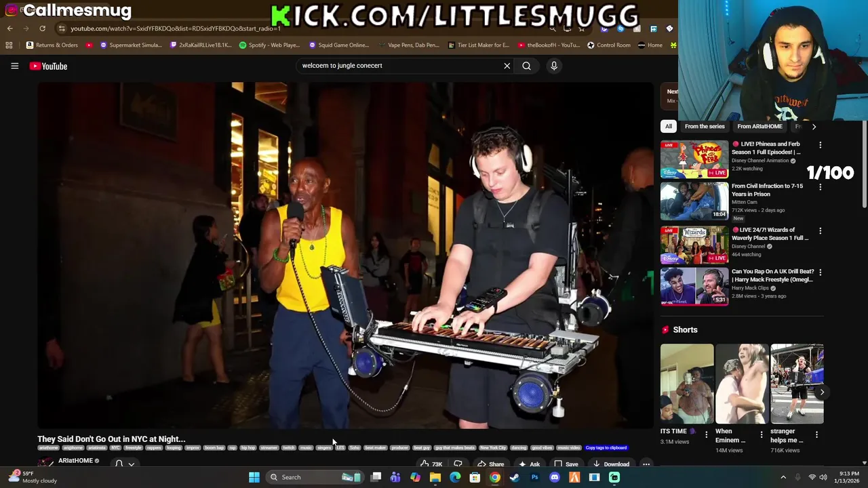
Task: Open the YouTube hamburger guide menu
Action: click(x=14, y=66)
